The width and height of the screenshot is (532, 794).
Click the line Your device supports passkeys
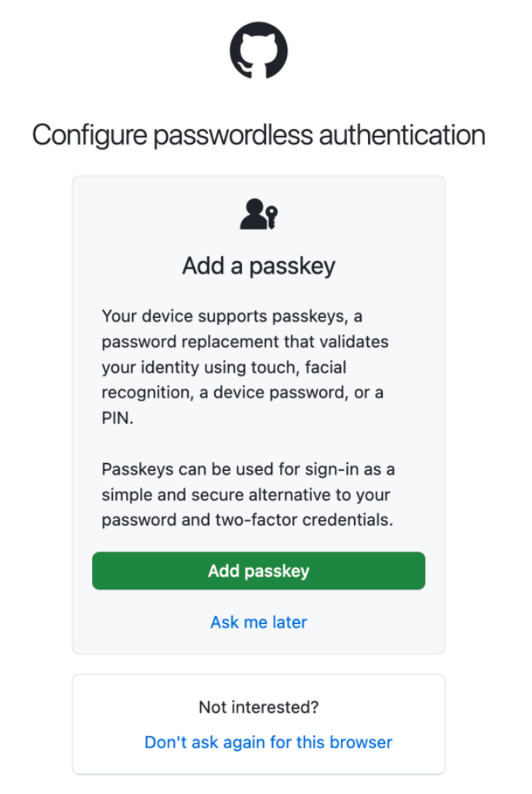[x=231, y=316]
